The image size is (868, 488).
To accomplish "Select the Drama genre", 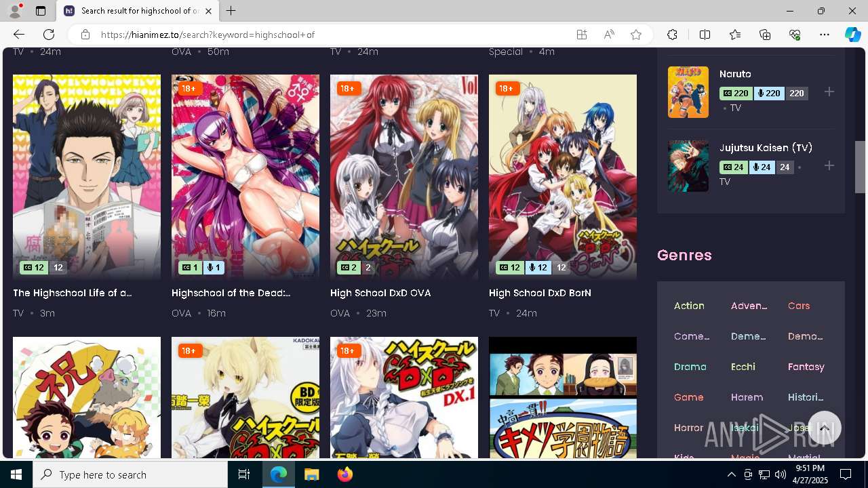I will point(690,367).
